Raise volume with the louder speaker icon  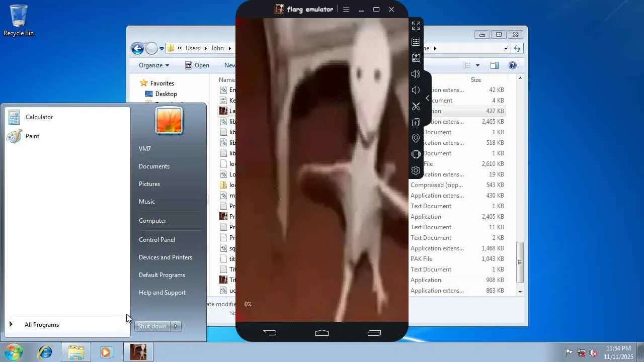point(416,74)
